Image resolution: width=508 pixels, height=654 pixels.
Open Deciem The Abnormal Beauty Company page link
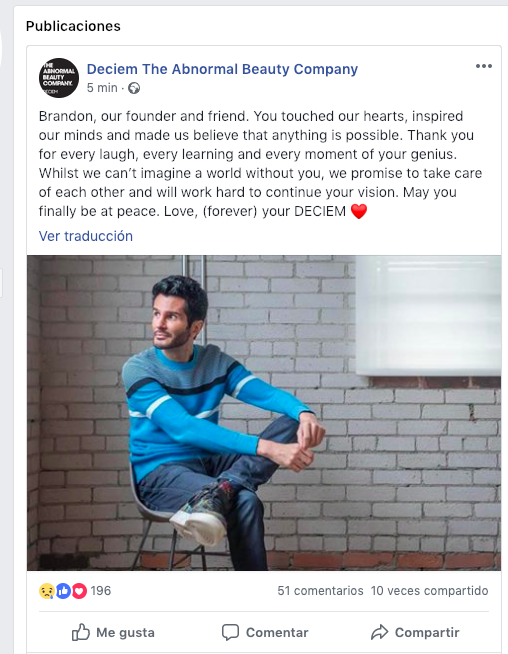pyautogui.click(x=222, y=69)
